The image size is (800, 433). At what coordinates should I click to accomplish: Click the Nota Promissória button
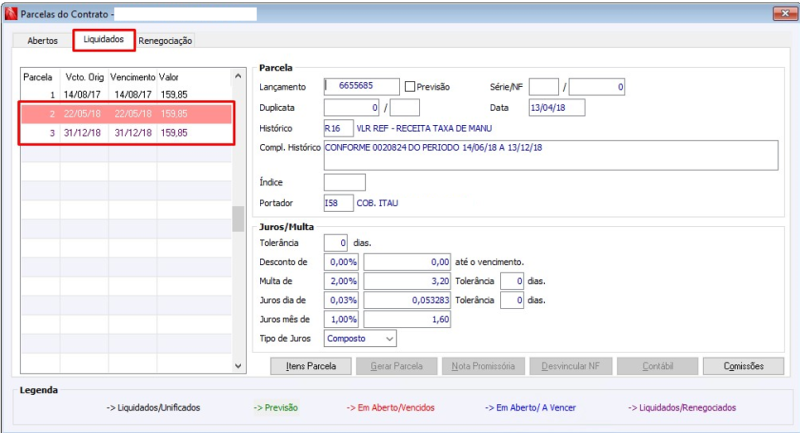(x=483, y=366)
